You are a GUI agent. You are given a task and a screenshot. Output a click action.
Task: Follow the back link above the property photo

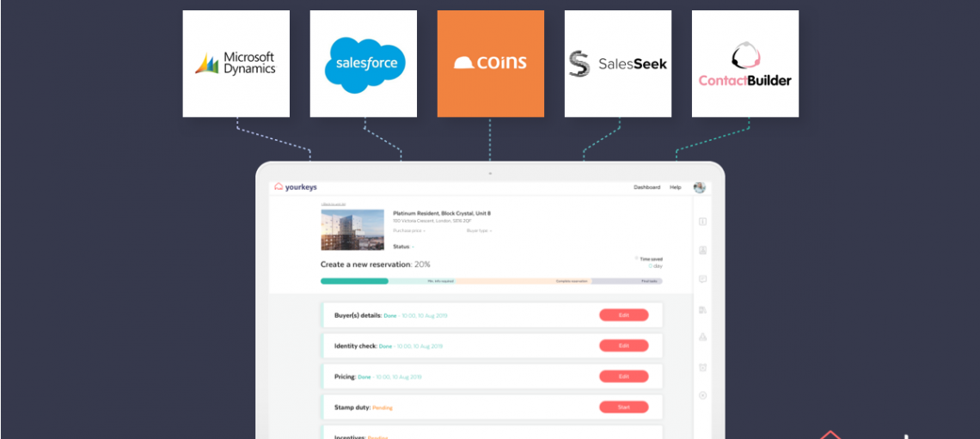pyautogui.click(x=334, y=204)
